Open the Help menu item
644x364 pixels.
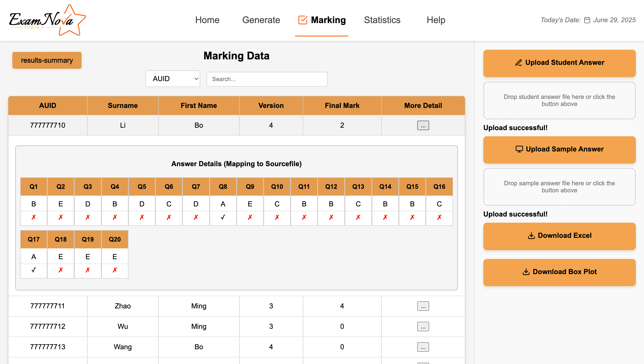click(x=436, y=20)
